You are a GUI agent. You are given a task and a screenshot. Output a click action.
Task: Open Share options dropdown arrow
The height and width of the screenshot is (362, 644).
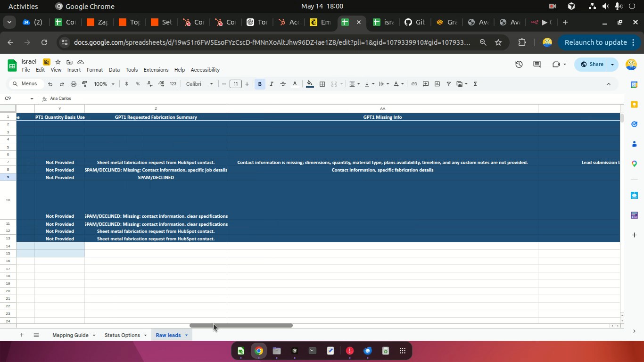[x=612, y=65]
